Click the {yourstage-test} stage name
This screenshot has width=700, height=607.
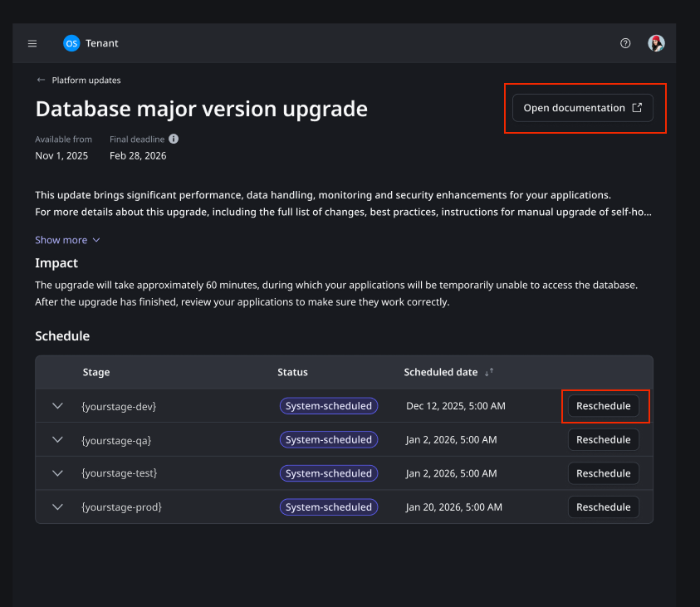tap(120, 473)
